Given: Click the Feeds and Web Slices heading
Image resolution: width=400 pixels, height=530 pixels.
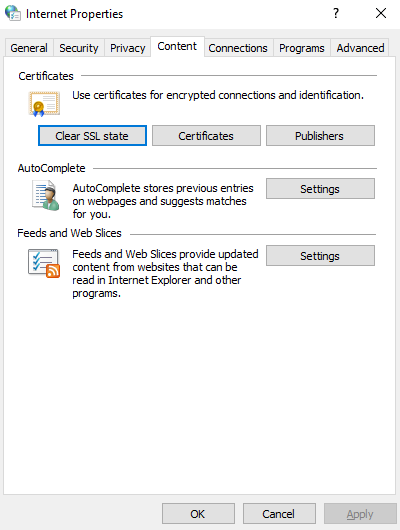Looking at the screenshot, I should tap(69, 233).
